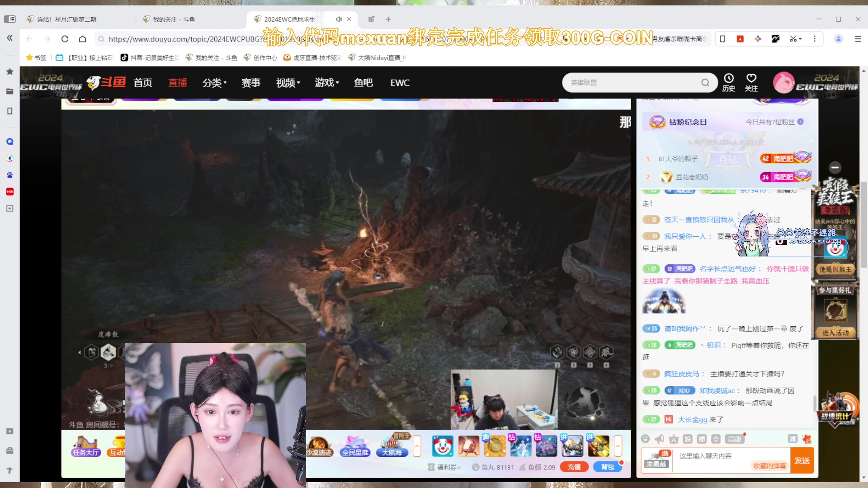Open the 书签 bookmarks star
This screenshot has height=488, width=868.
pos(36,57)
